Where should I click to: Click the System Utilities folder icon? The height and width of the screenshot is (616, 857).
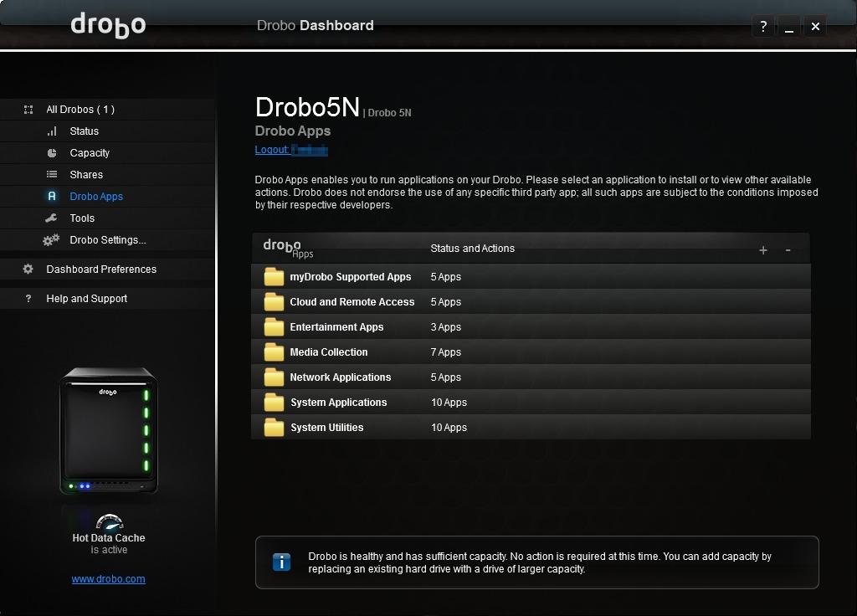[x=274, y=428]
